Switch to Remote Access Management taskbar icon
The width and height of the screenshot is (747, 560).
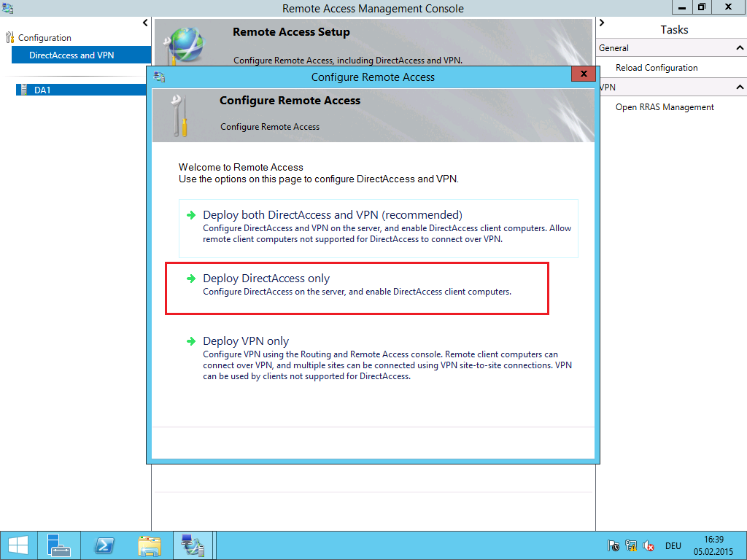click(193, 545)
